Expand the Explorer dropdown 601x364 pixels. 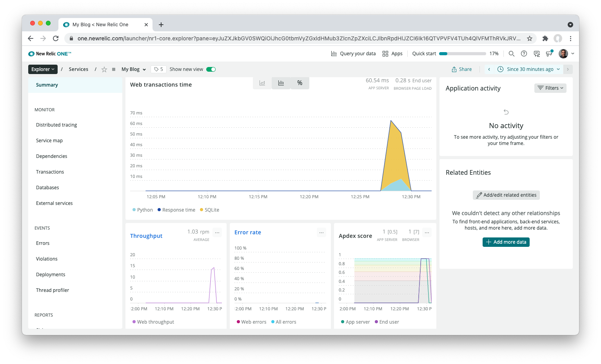tap(43, 69)
